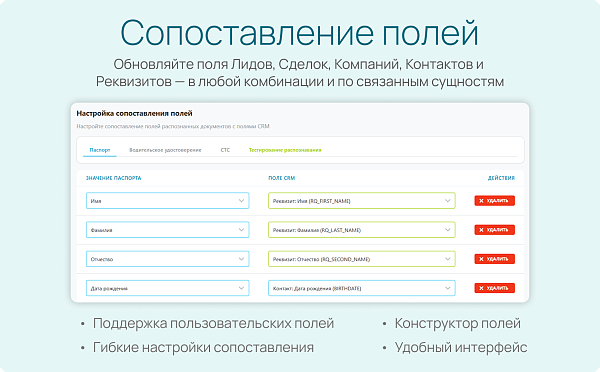Open the Отчество passport value dropdown
Image resolution: width=600 pixels, height=372 pixels.
[x=168, y=259]
